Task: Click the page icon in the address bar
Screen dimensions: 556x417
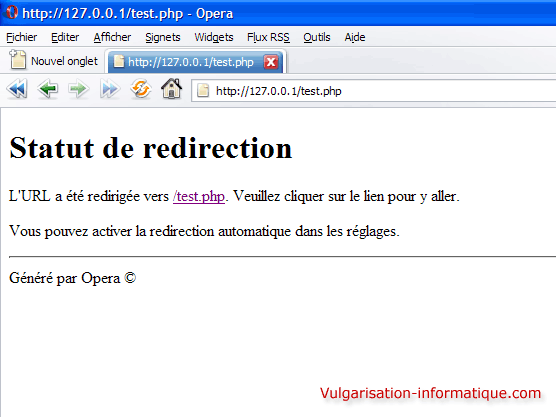Action: pos(203,90)
